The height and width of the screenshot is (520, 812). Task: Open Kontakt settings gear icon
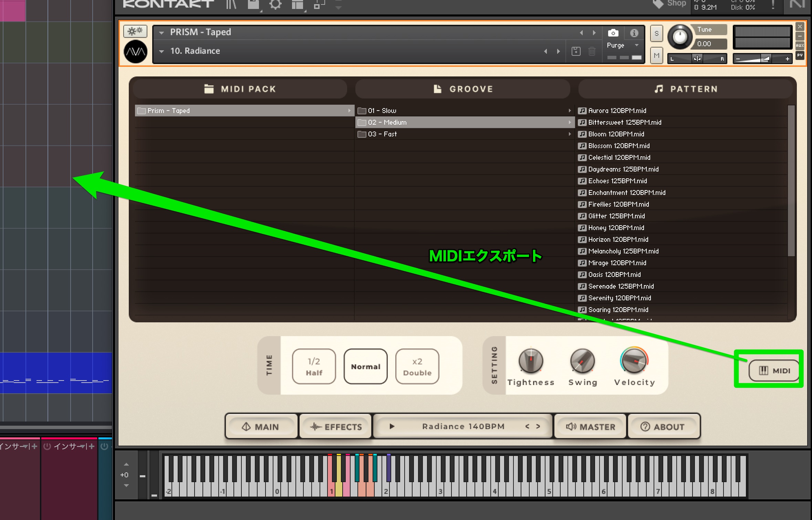275,4
